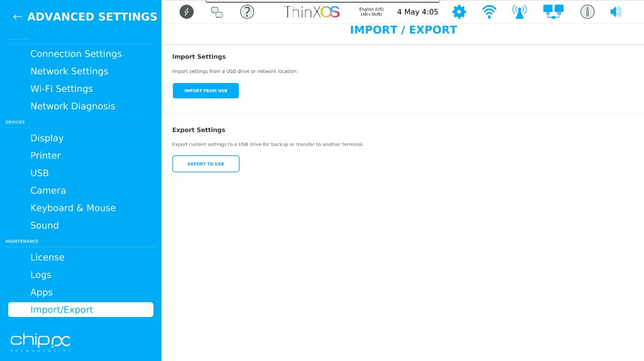
Task: Click the speaker volume icon
Action: point(616,12)
